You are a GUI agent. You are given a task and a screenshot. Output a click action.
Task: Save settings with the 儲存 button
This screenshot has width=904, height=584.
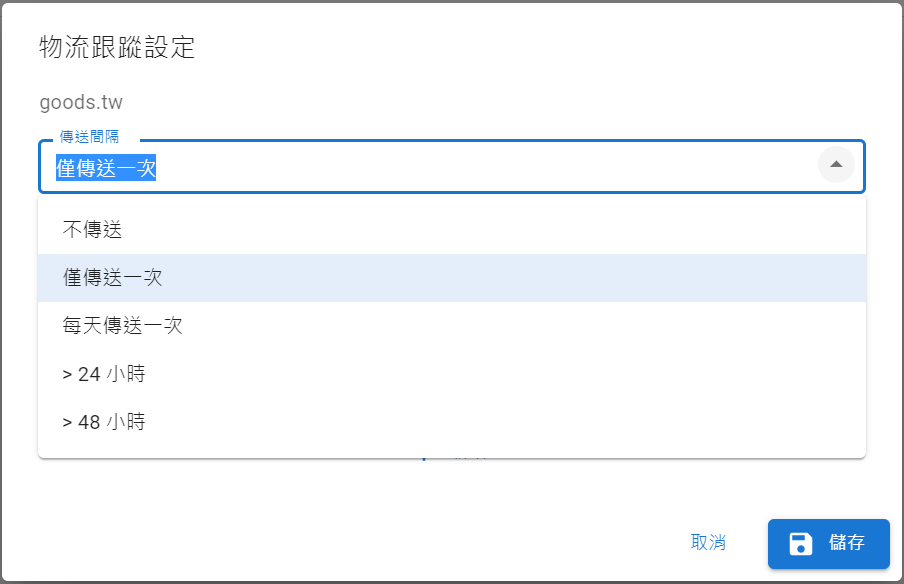828,544
